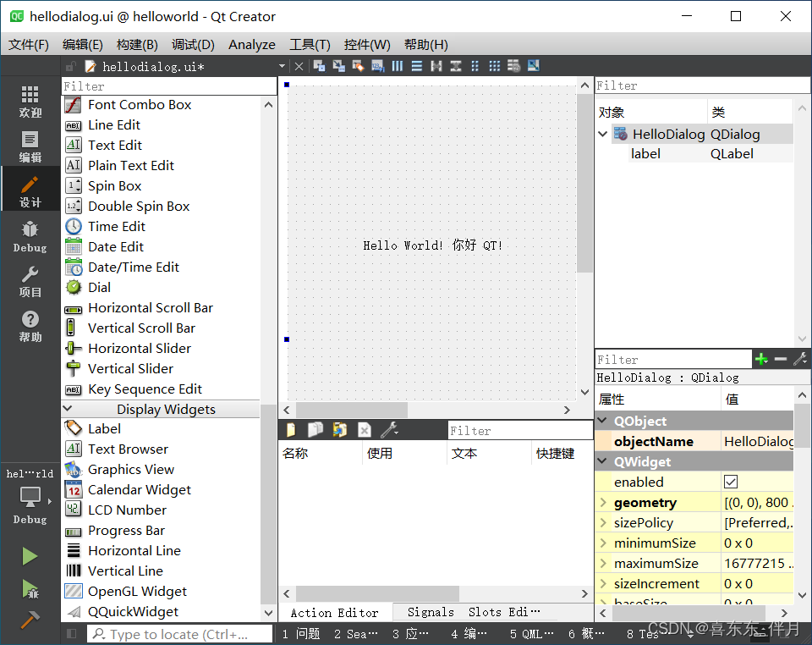Image resolution: width=812 pixels, height=645 pixels.
Task: Switch to the Action Editor tab
Action: pyautogui.click(x=335, y=612)
